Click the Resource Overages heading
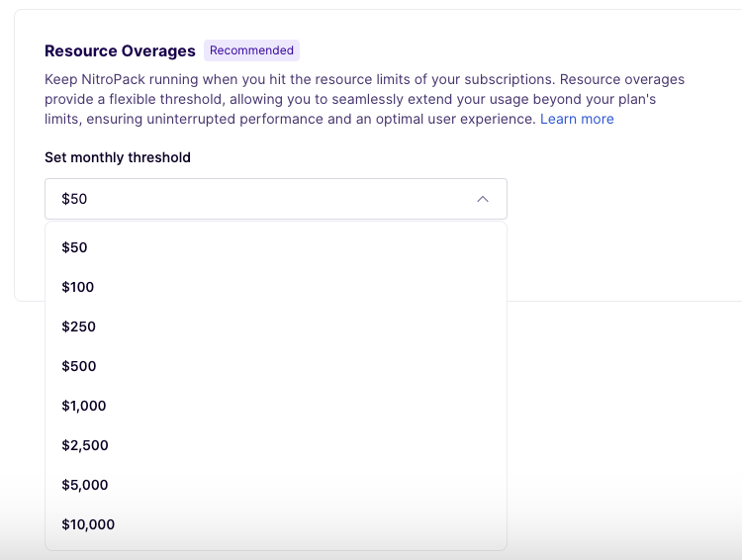Screen dimensions: 742x560 coord(120,50)
